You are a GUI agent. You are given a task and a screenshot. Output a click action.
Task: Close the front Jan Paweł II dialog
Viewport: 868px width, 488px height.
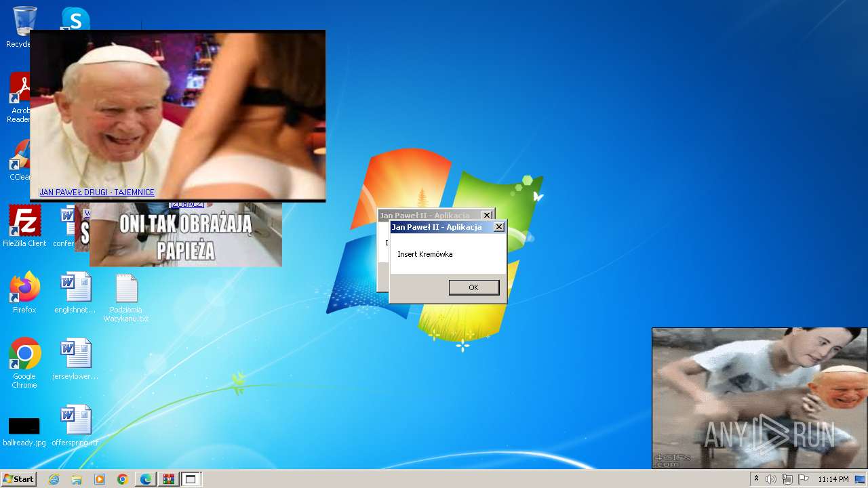coord(499,227)
